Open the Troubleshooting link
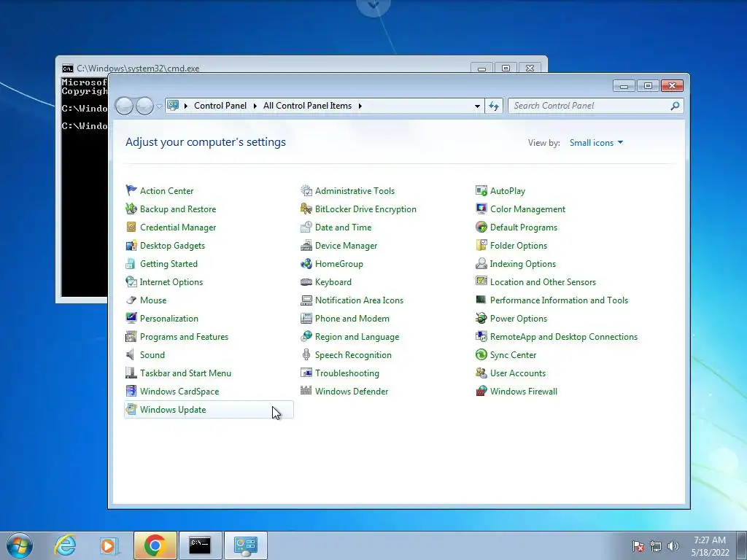This screenshot has width=747, height=560. click(x=347, y=373)
